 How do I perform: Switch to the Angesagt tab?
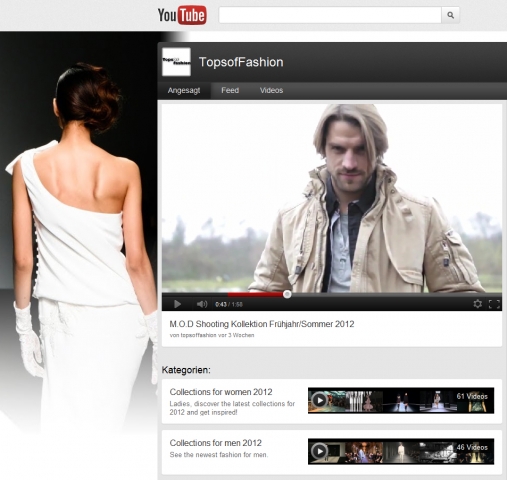click(184, 90)
